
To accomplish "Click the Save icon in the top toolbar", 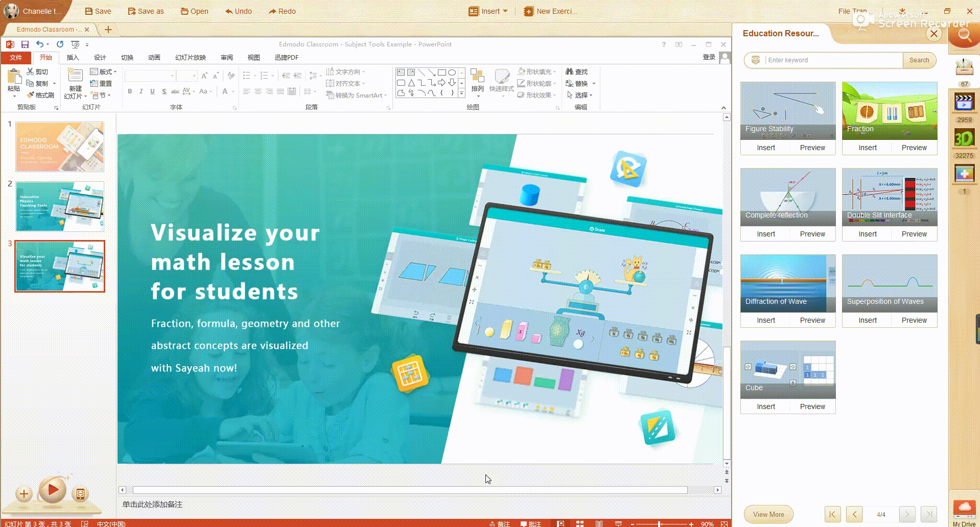I will (98, 11).
